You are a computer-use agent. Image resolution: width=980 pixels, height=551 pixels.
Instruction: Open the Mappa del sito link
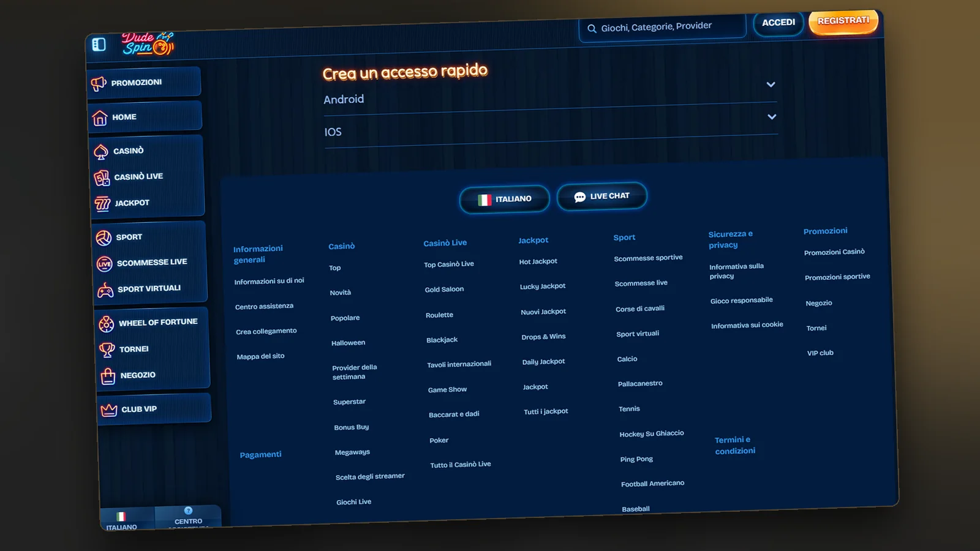[260, 356]
